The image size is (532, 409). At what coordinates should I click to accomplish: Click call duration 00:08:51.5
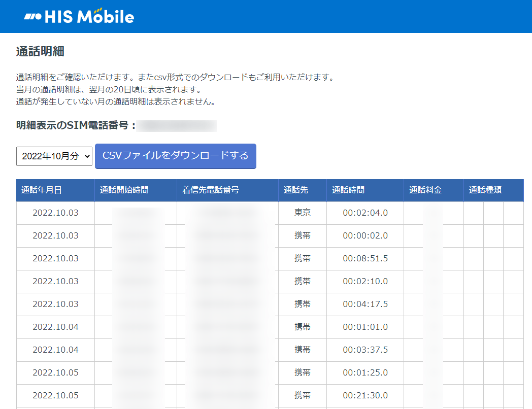click(365, 258)
